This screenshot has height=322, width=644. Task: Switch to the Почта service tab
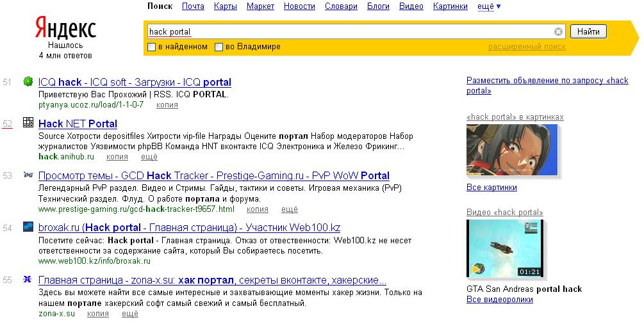(193, 6)
